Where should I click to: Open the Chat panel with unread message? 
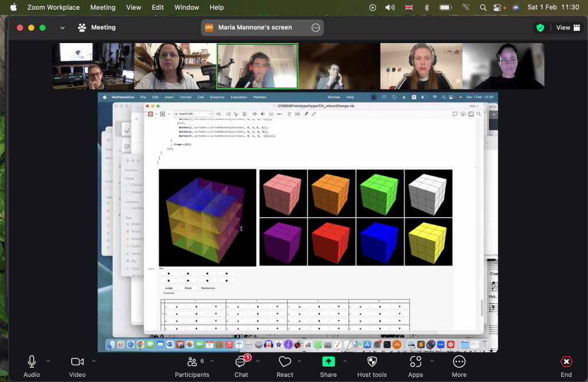(x=241, y=361)
